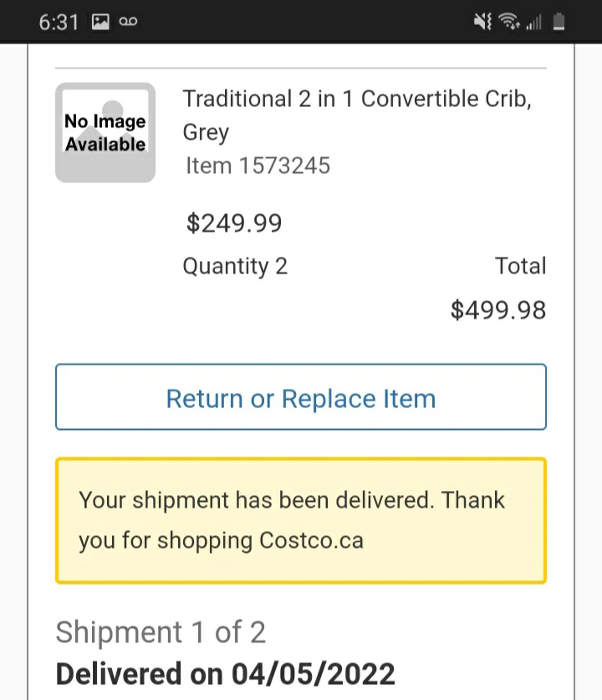Tap the Costco.ca text in yellow notice
Image resolution: width=602 pixels, height=700 pixels.
click(311, 540)
